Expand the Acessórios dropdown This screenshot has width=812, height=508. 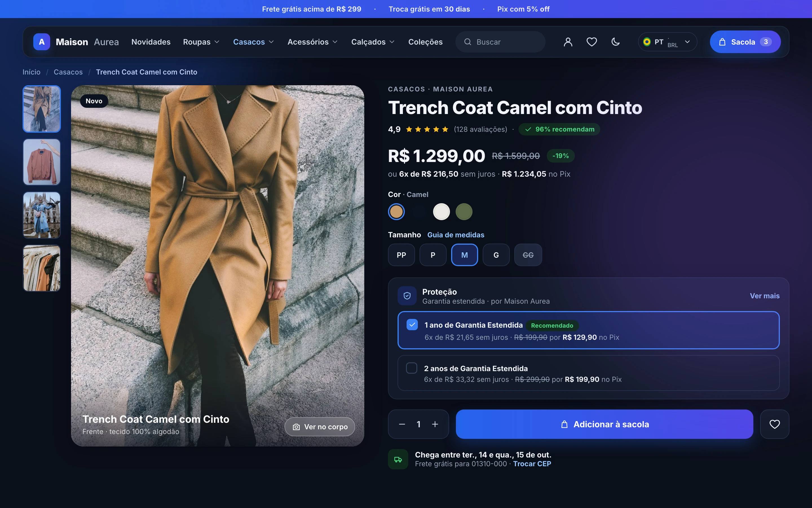tap(312, 42)
